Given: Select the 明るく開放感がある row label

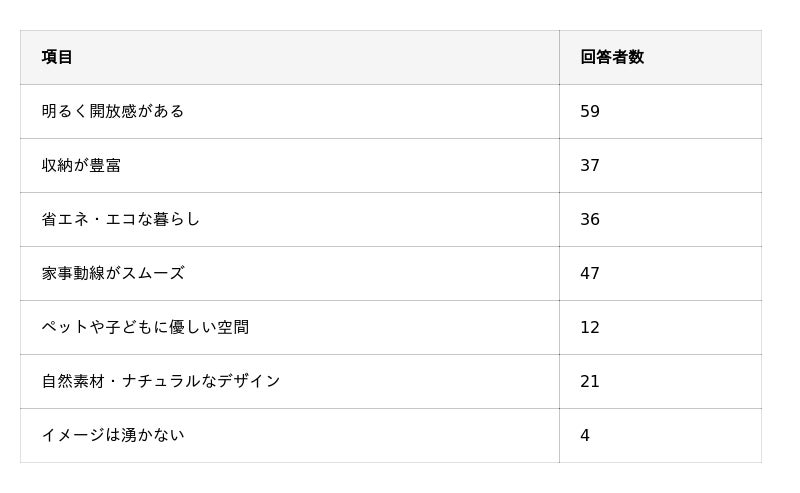Looking at the screenshot, I should tap(113, 111).
